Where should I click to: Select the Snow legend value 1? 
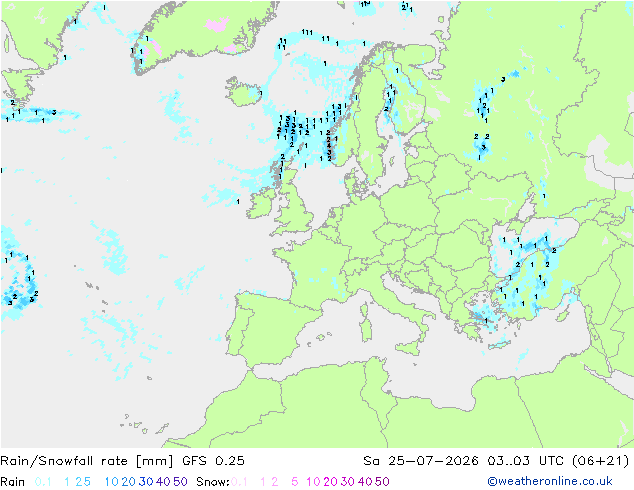coord(263,482)
